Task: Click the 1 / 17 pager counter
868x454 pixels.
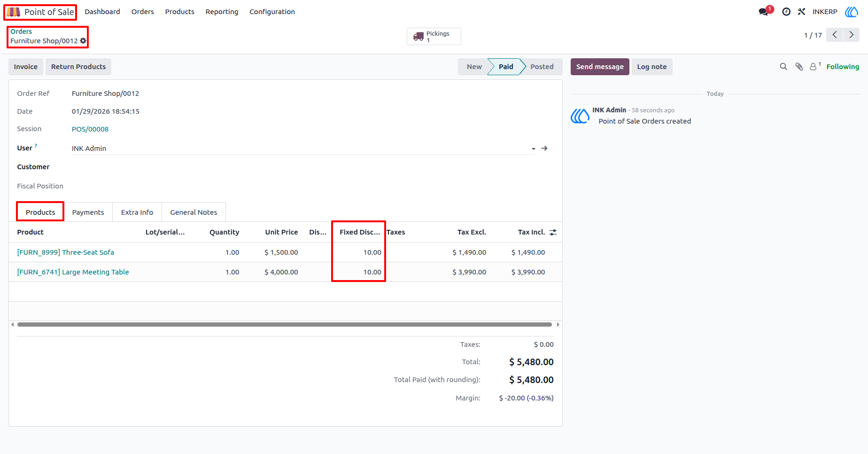Action: [813, 35]
